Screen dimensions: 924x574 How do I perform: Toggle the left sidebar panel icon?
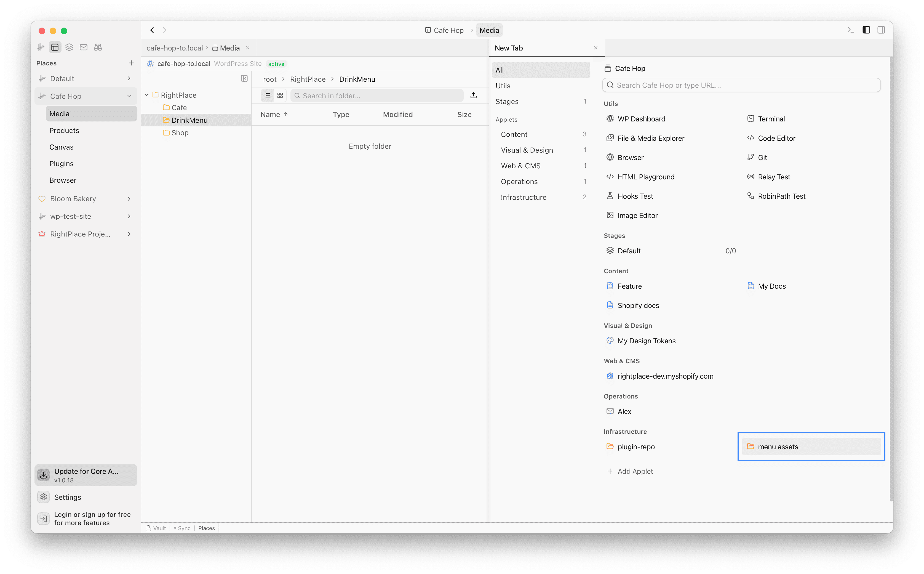click(866, 30)
